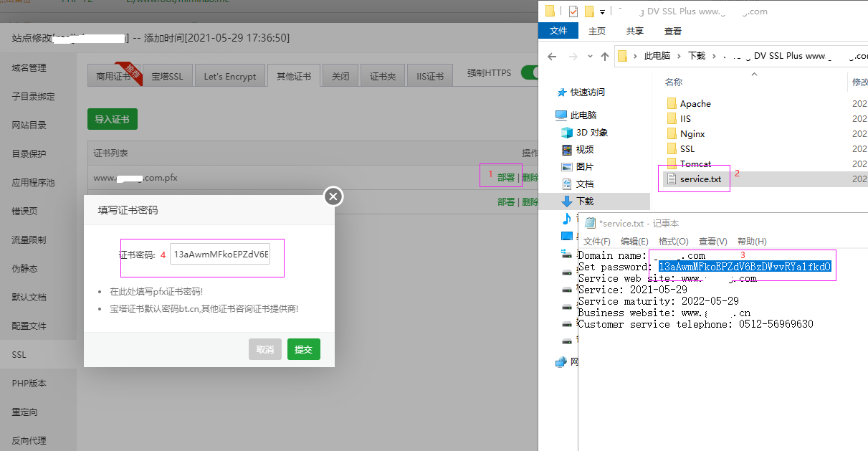Open PHP版本 in the site sidebar
Image resolution: width=868 pixels, height=451 pixels.
29,383
